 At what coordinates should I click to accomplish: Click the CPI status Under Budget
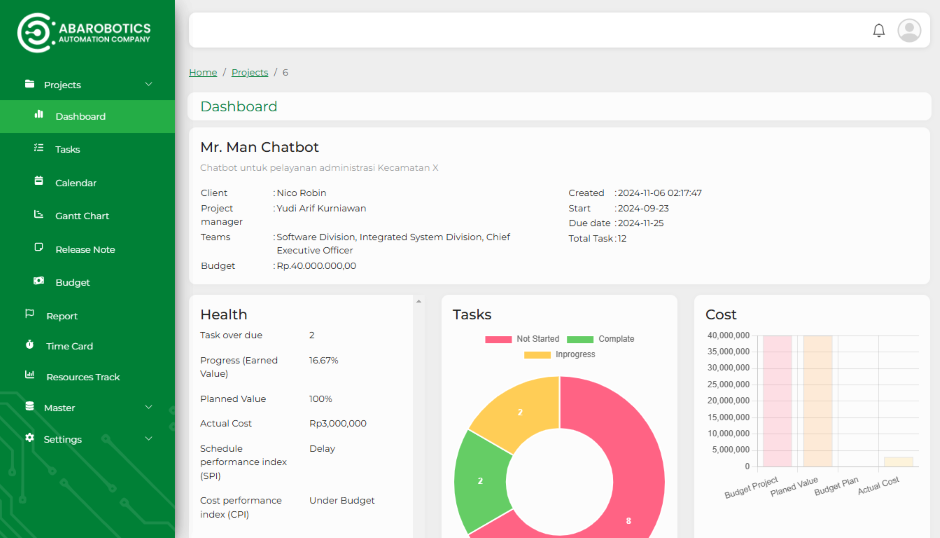coord(342,500)
